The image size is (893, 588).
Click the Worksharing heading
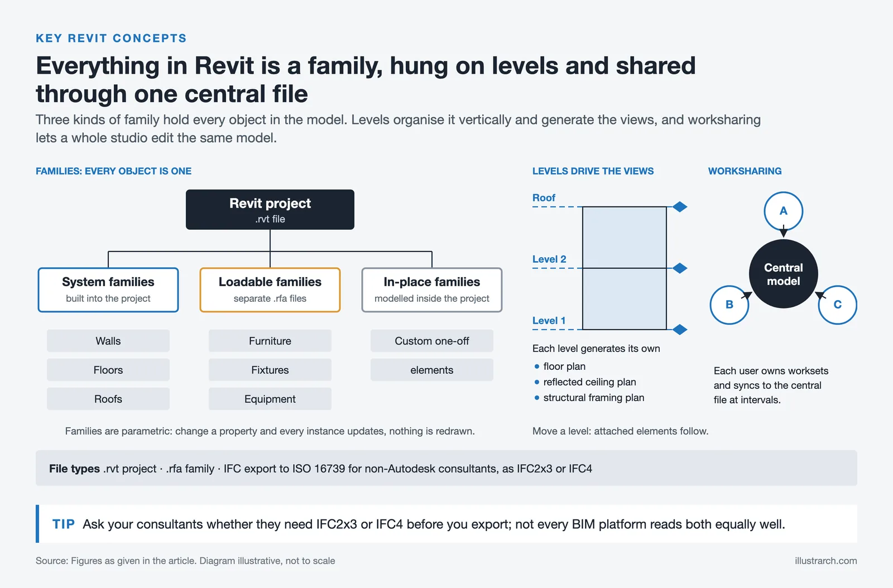click(745, 171)
